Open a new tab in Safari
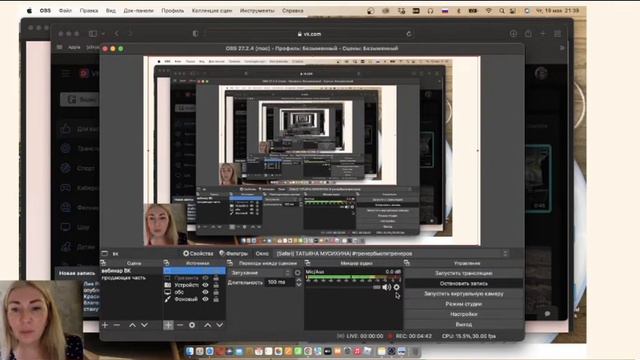 pos(543,34)
